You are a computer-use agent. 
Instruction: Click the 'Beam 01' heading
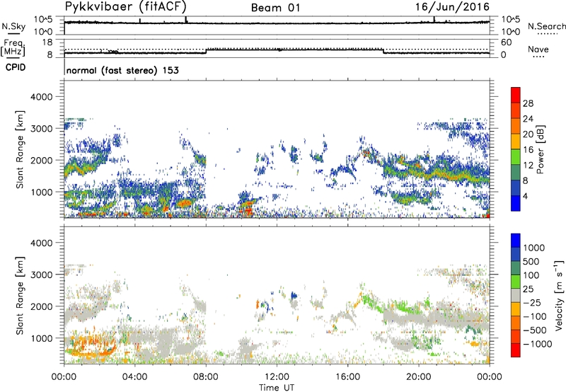275,8
